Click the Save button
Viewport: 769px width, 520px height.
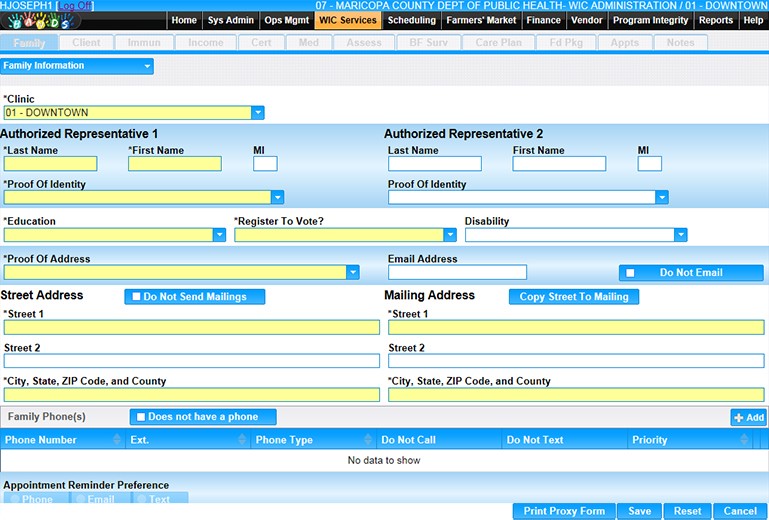[x=639, y=511]
